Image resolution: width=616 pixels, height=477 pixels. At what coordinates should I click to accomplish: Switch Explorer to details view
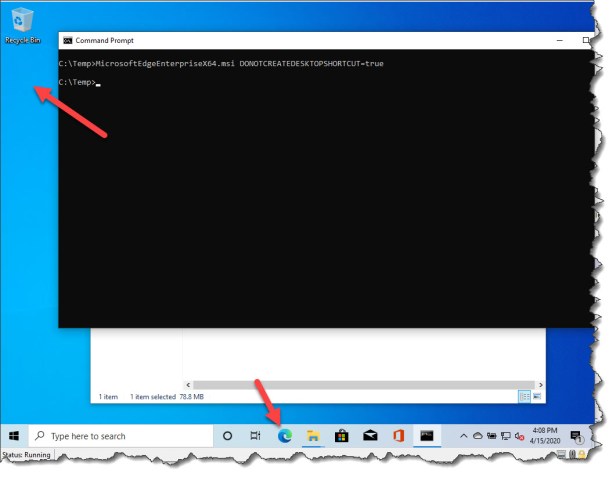pyautogui.click(x=524, y=396)
